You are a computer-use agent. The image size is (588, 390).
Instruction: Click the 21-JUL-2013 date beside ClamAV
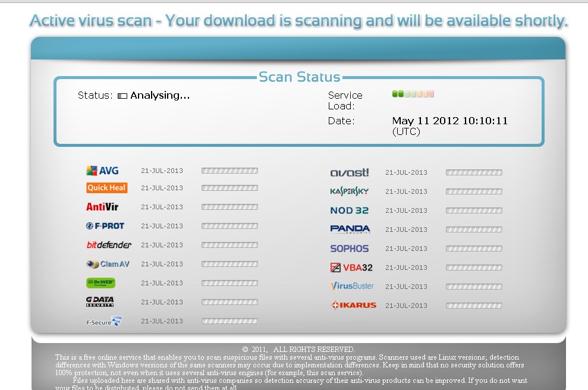[x=162, y=264]
